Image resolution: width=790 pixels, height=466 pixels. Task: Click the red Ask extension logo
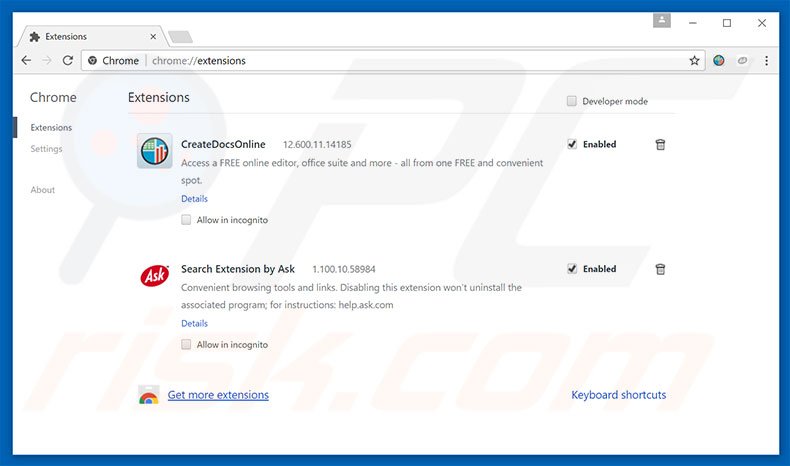(155, 276)
